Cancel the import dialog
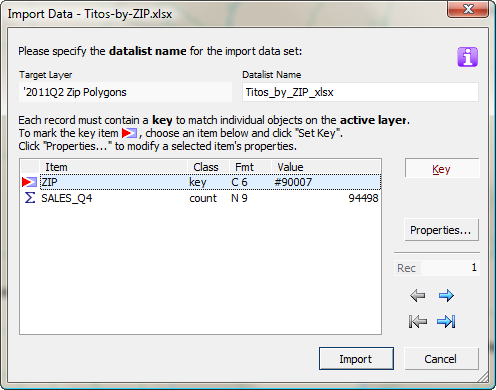This screenshot has width=496, height=390. (441, 359)
